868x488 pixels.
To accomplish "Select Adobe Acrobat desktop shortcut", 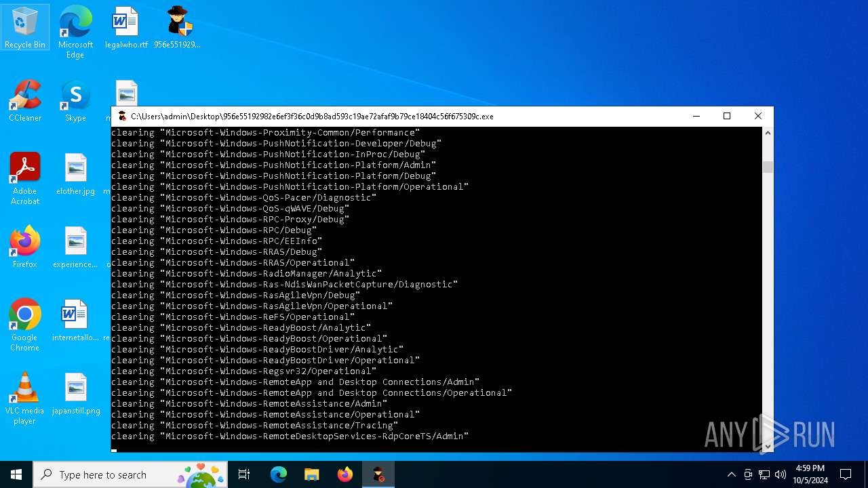I will pyautogui.click(x=25, y=179).
